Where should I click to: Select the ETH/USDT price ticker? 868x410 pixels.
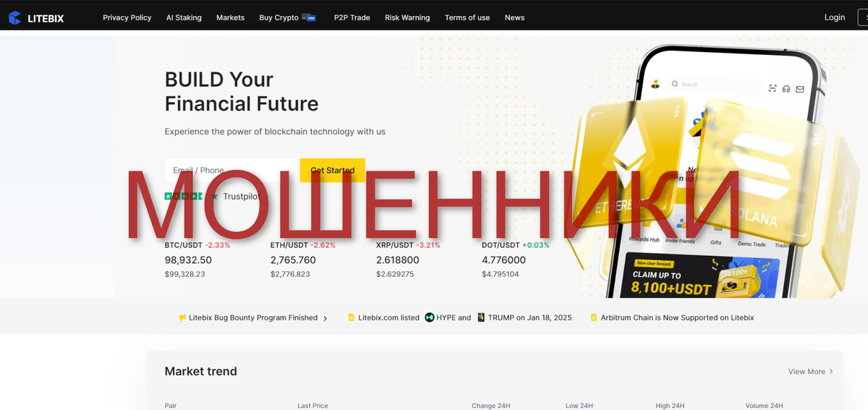(303, 260)
